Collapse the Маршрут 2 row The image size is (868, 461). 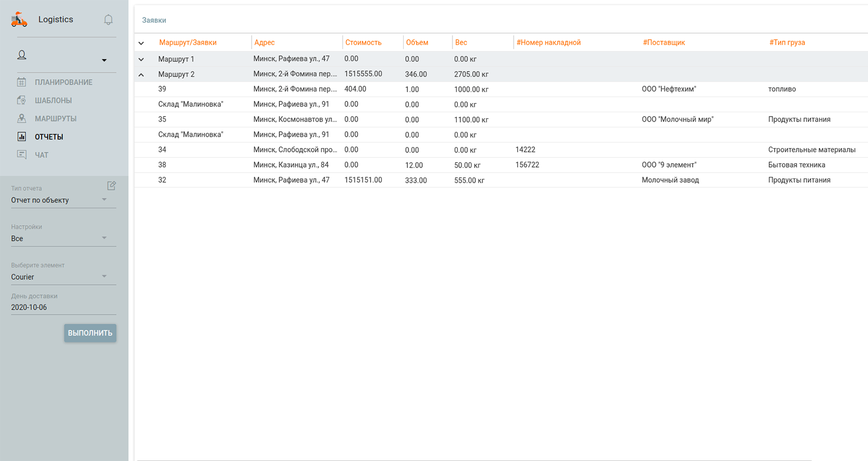pyautogui.click(x=141, y=75)
